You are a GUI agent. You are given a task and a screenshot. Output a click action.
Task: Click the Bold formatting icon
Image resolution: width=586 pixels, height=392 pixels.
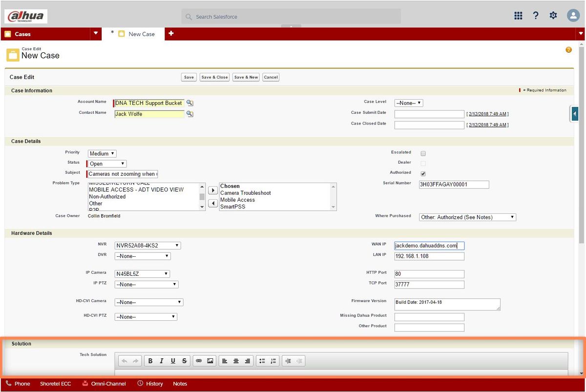tap(150, 361)
